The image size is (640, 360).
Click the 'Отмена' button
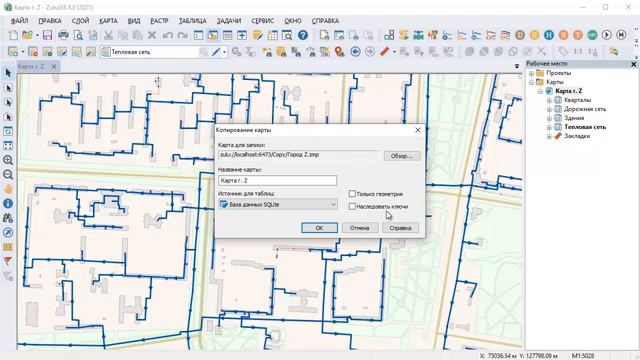point(360,228)
